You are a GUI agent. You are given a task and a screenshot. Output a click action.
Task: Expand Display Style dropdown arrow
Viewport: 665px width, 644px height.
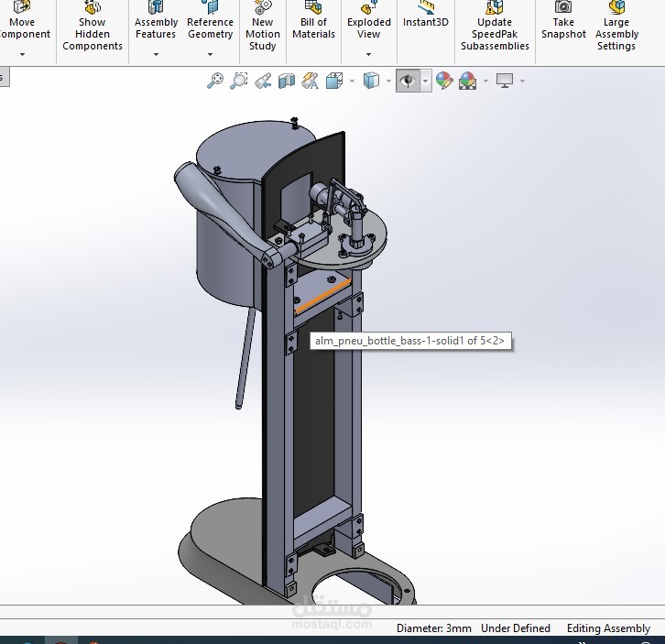[x=388, y=81]
